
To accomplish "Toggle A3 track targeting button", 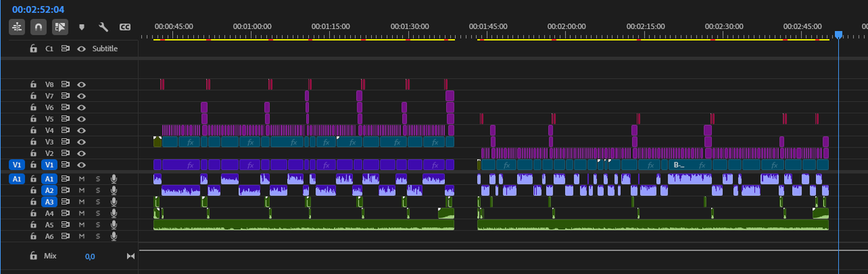I will 50,202.
